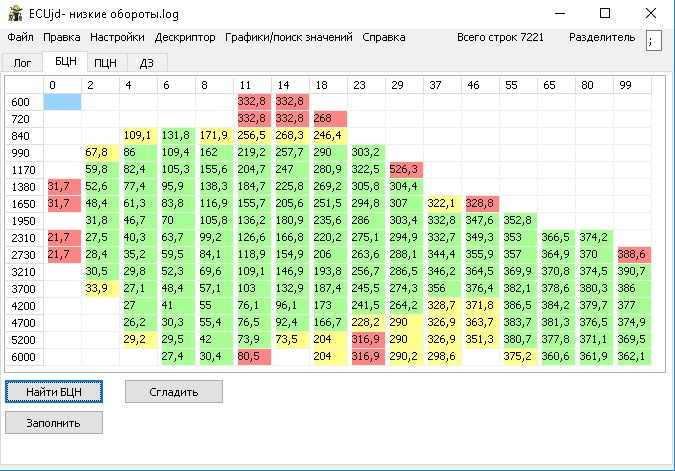Maximize the ECUjd window
This screenshot has height=471, width=675.
point(605,13)
